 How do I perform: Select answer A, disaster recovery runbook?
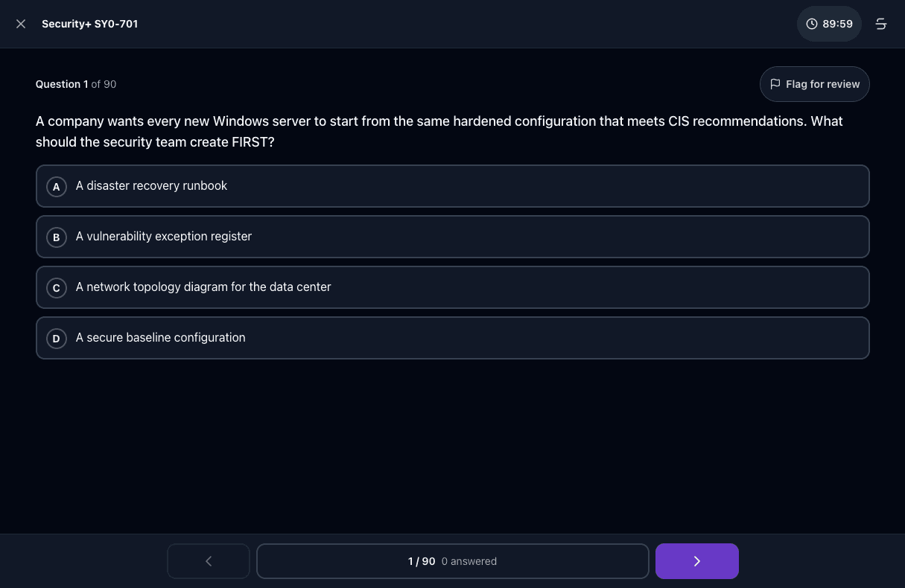coord(453,186)
